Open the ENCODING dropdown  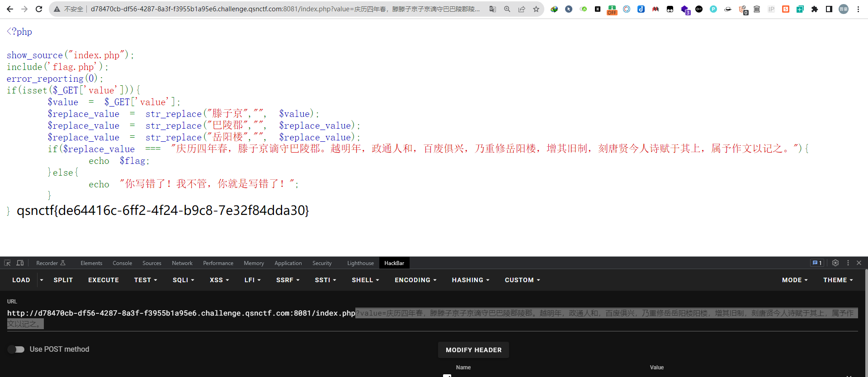(x=415, y=280)
